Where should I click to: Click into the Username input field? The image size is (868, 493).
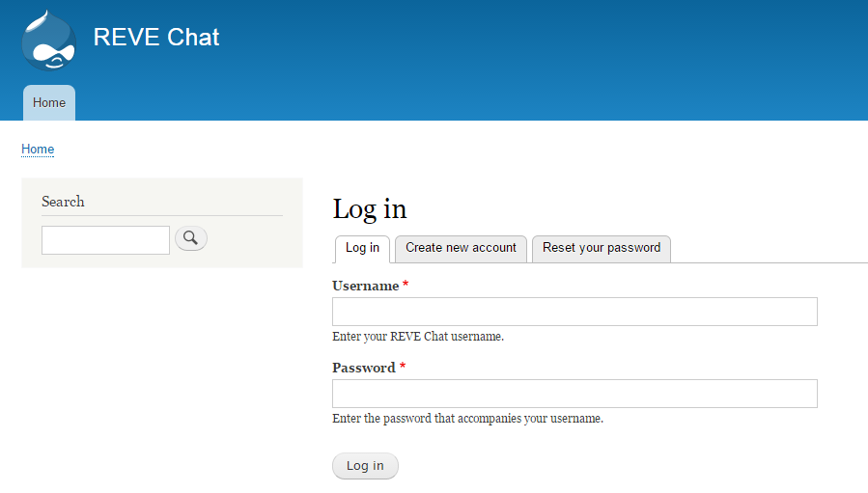pyautogui.click(x=574, y=312)
